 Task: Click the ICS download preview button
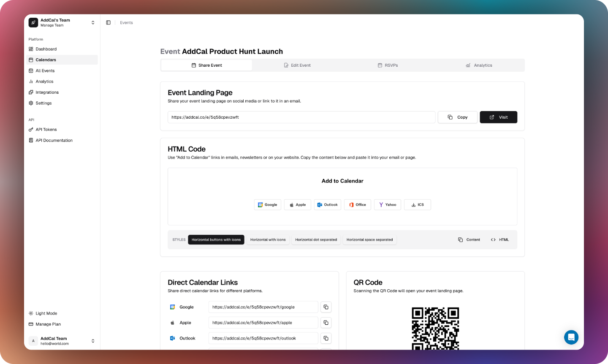click(x=418, y=205)
